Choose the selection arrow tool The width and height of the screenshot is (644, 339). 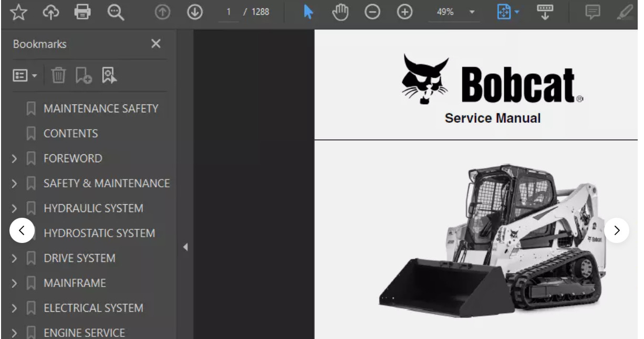click(308, 12)
